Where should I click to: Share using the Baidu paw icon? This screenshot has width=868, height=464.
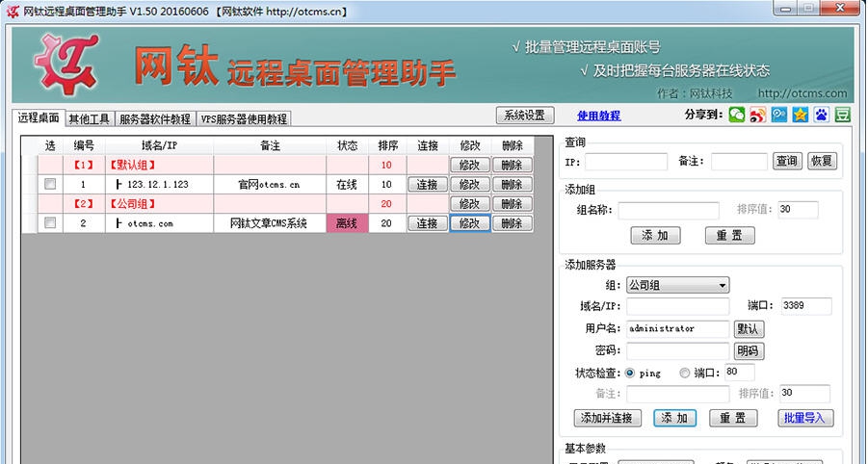(x=821, y=116)
